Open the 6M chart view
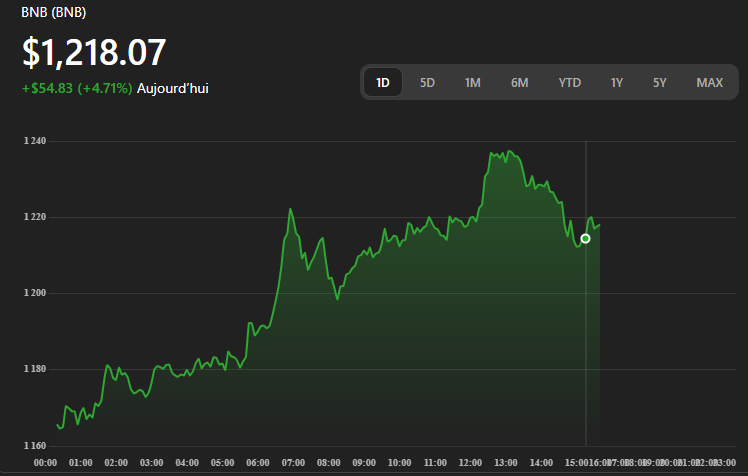Image resolution: width=748 pixels, height=476 pixels. tap(519, 82)
